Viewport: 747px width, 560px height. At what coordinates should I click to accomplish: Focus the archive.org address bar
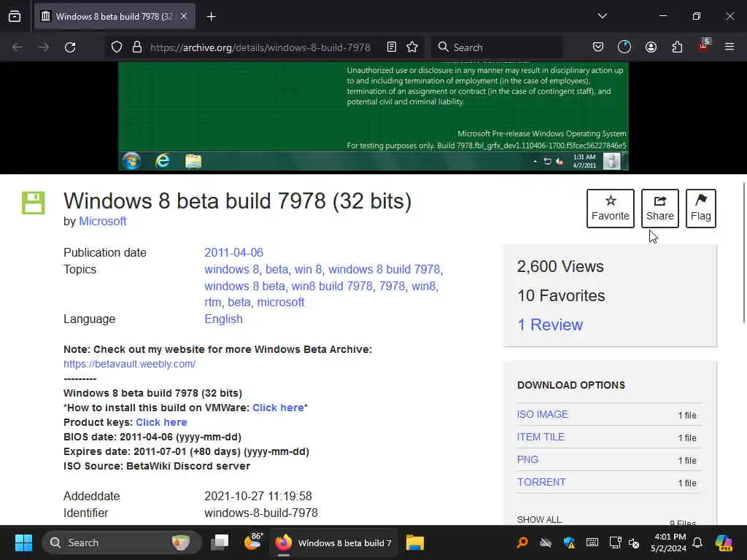[x=260, y=47]
